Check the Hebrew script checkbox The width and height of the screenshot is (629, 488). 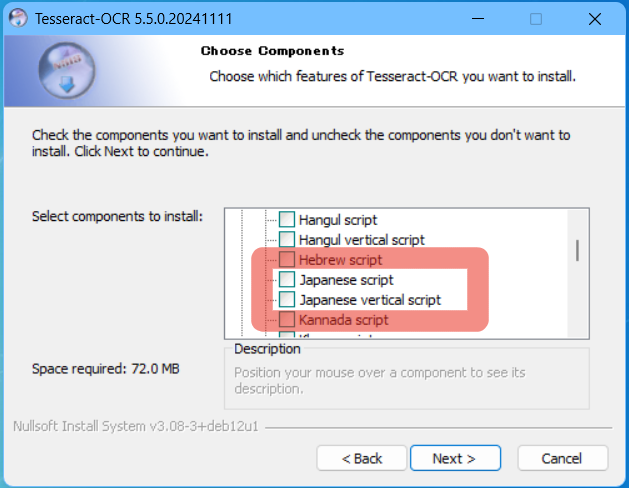(287, 260)
